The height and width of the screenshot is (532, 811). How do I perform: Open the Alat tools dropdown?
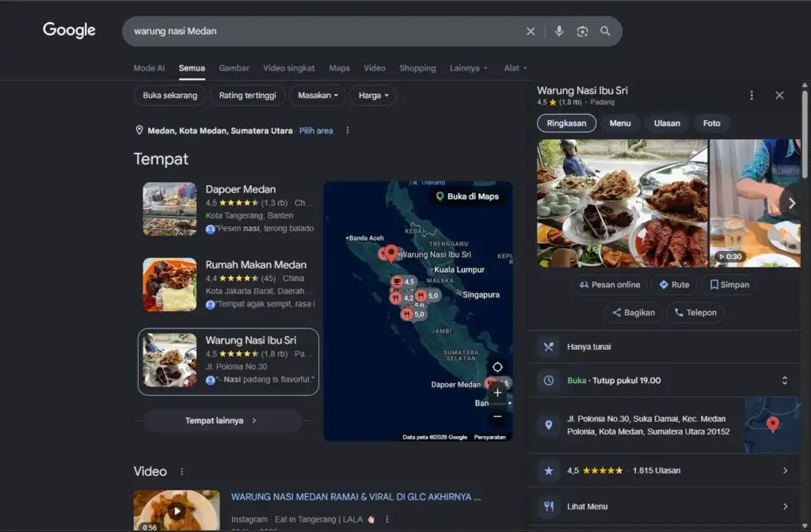click(x=515, y=68)
